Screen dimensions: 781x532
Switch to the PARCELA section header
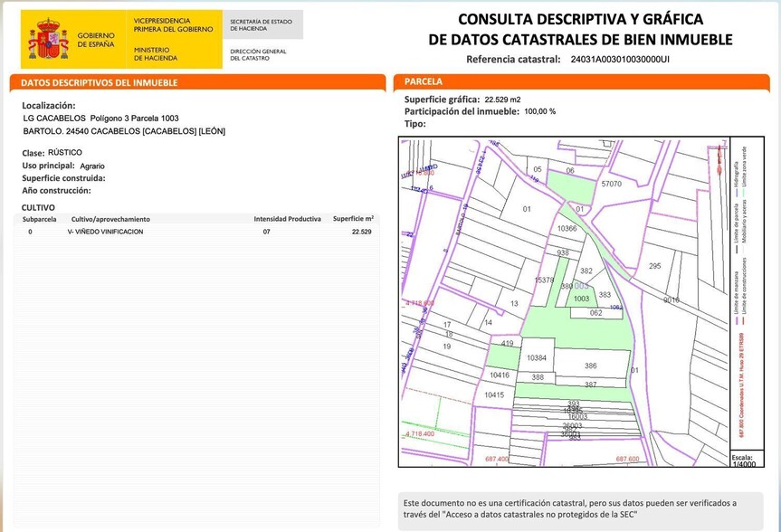(x=426, y=81)
